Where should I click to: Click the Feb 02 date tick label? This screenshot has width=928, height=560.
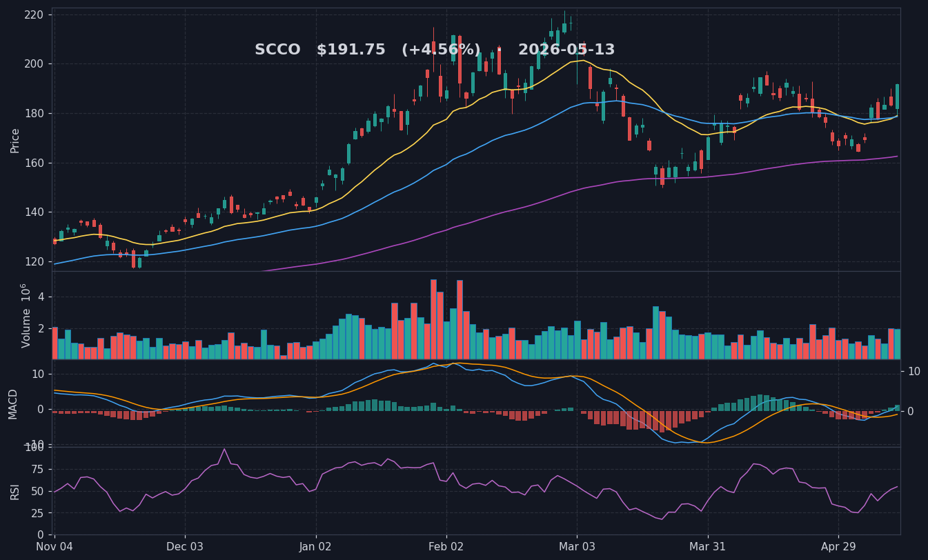pyautogui.click(x=446, y=547)
